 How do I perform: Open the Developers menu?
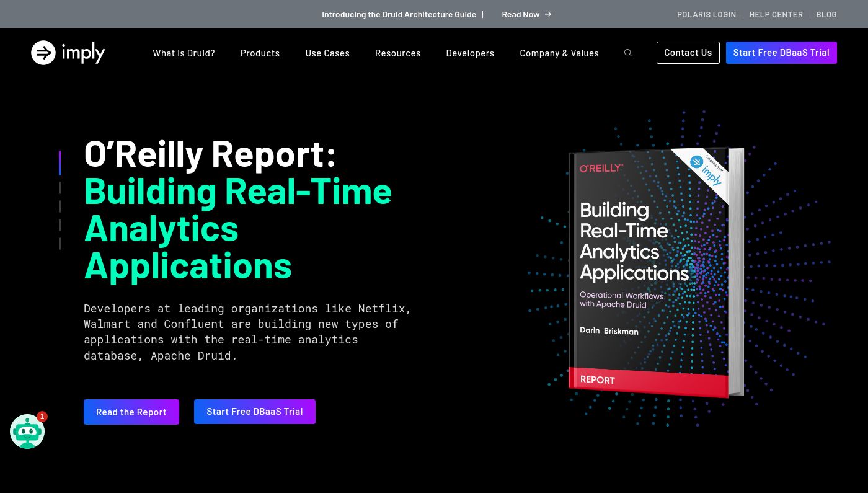click(x=470, y=53)
